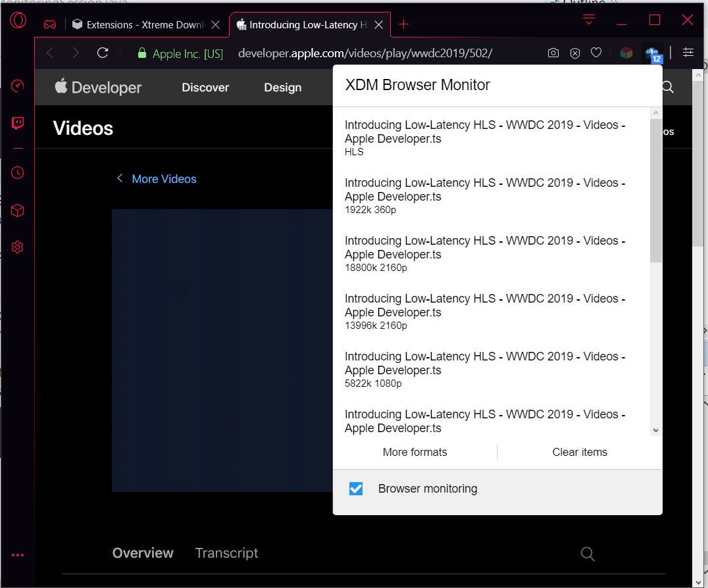Viewport: 708px width, 588px height.
Task: Select Discover in the Apple Developer menu
Action: (205, 87)
